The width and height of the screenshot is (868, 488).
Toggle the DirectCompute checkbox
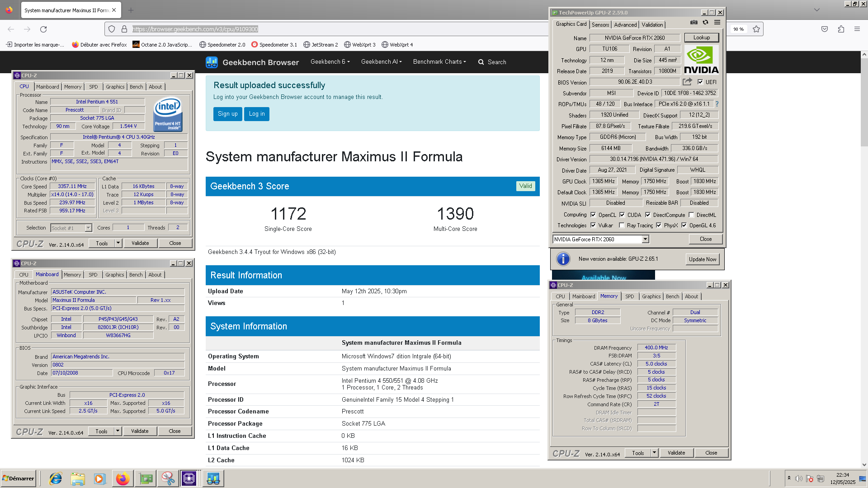tap(648, 215)
